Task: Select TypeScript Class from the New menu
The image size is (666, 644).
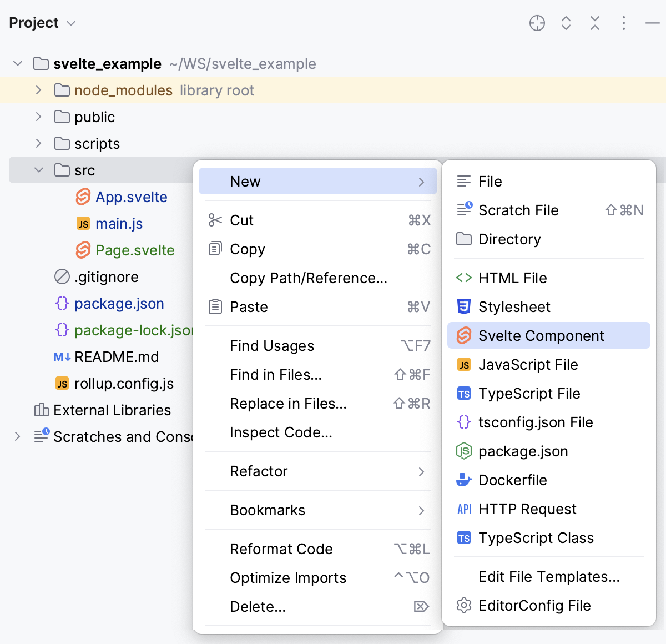Action: 536,537
